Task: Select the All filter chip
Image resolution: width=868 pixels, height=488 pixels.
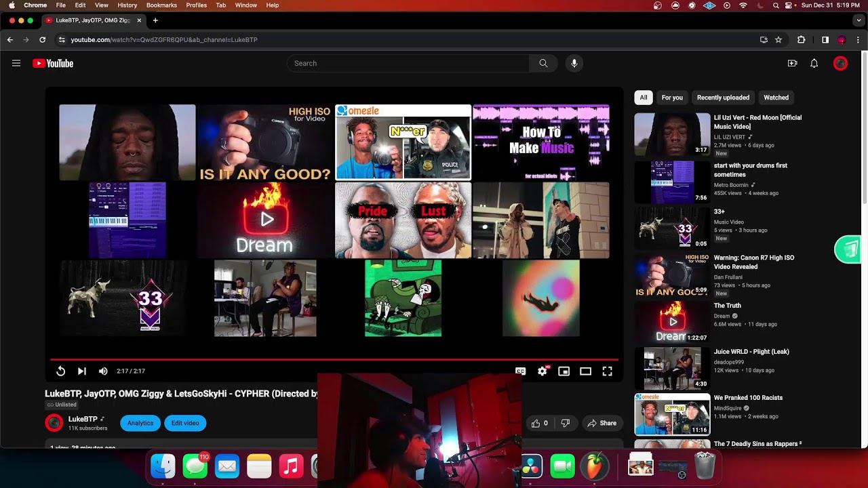Action: point(644,98)
